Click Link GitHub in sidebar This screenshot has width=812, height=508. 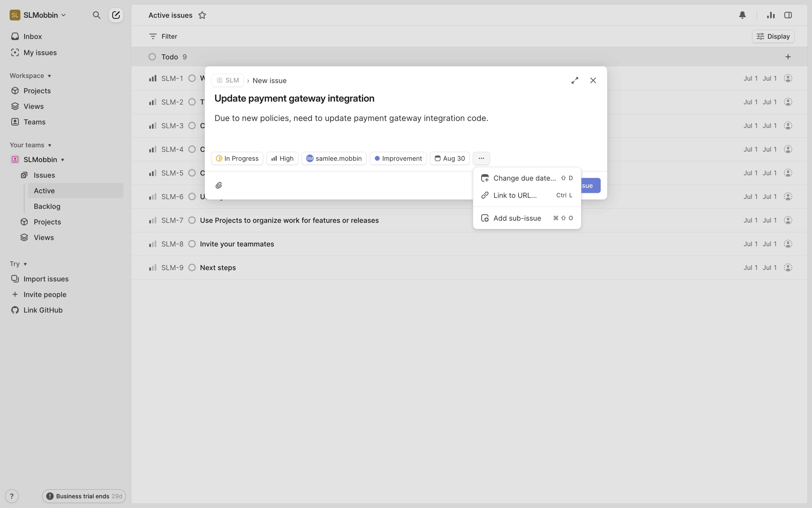click(43, 310)
